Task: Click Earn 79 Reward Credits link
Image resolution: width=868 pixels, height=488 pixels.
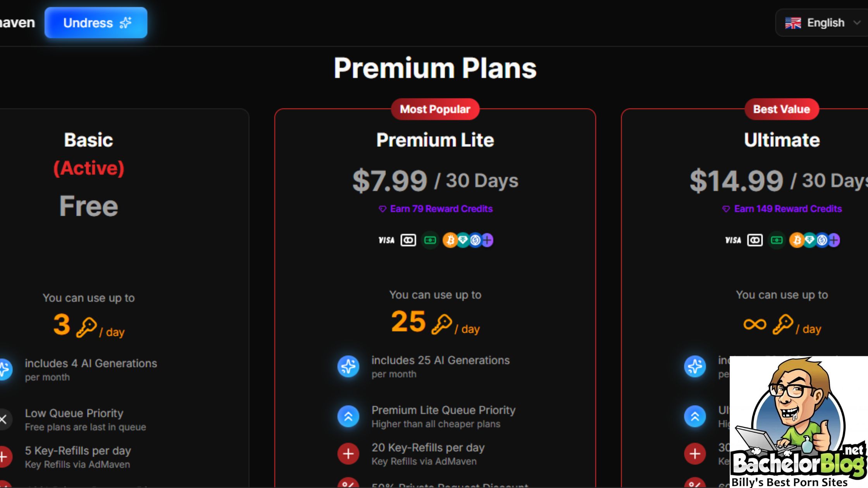Action: tap(436, 209)
